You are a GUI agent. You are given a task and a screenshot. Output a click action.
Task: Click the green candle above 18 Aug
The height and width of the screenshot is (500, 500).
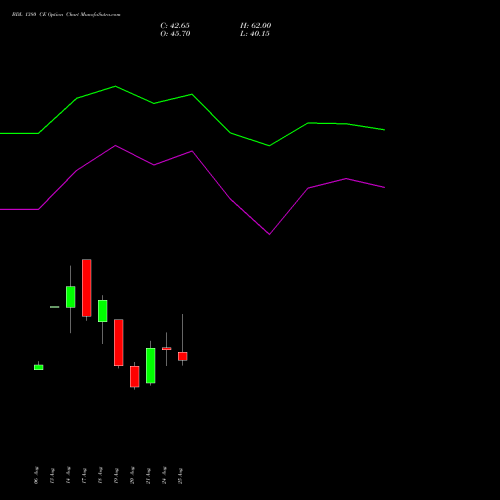click(x=103, y=311)
